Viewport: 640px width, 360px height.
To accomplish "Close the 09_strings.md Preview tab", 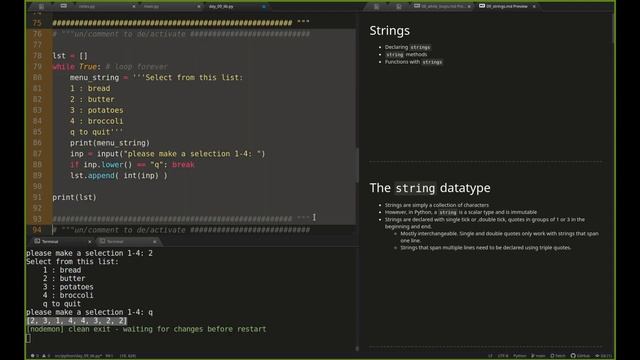I will point(534,7).
